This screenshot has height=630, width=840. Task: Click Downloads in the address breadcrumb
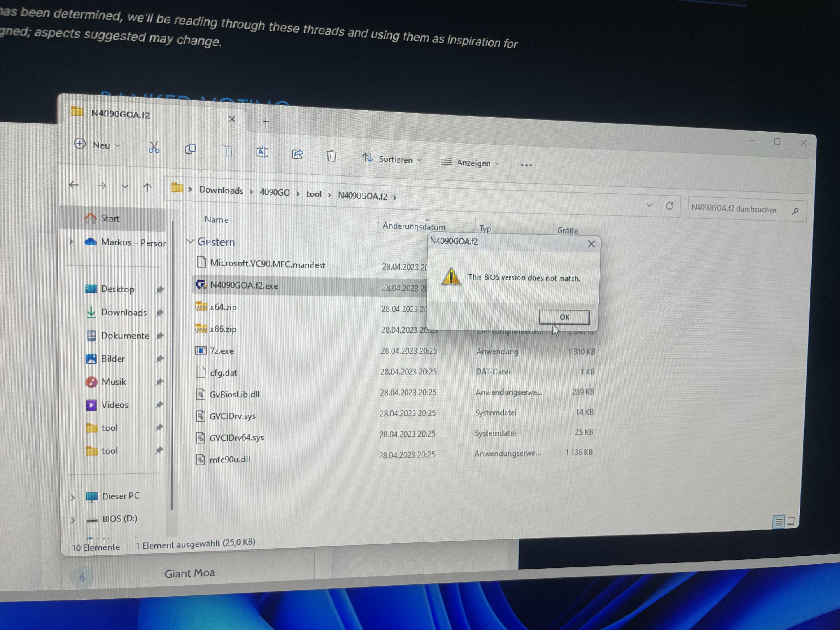[x=221, y=190]
